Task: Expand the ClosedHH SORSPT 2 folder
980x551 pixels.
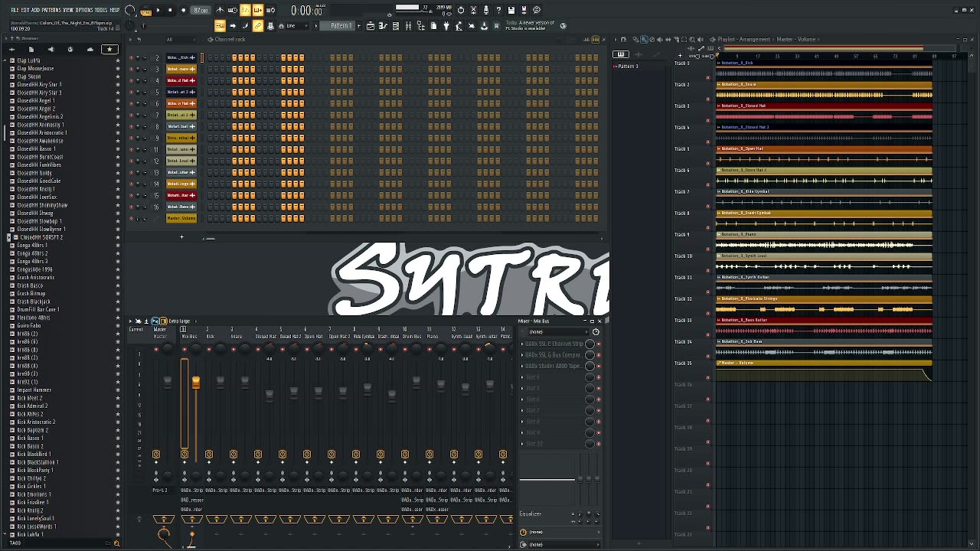Action: pyautogui.click(x=9, y=237)
